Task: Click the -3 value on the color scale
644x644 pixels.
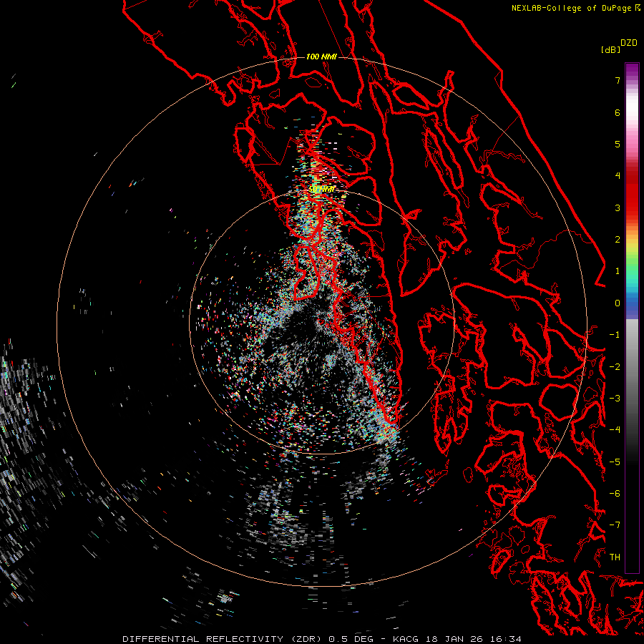Action: 615,399
